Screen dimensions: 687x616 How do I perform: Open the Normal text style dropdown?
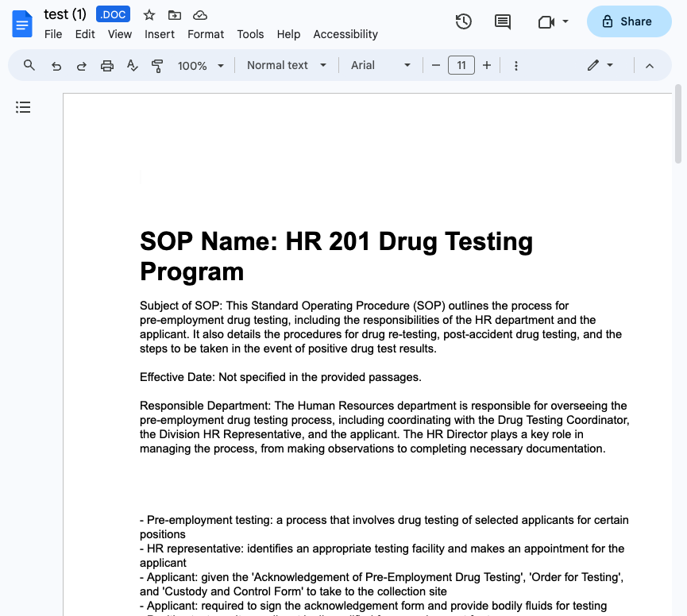[x=287, y=65]
